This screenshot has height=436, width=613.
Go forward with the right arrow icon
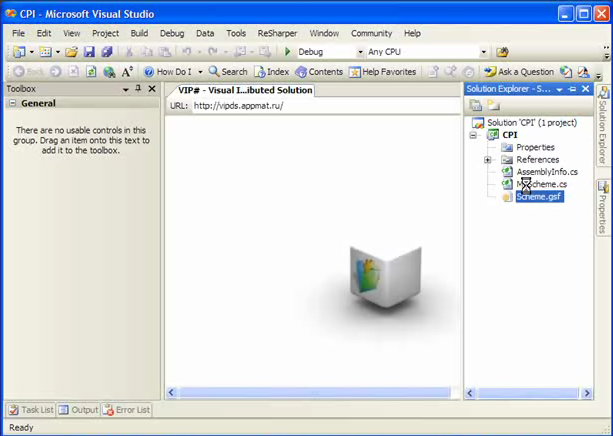(x=56, y=72)
